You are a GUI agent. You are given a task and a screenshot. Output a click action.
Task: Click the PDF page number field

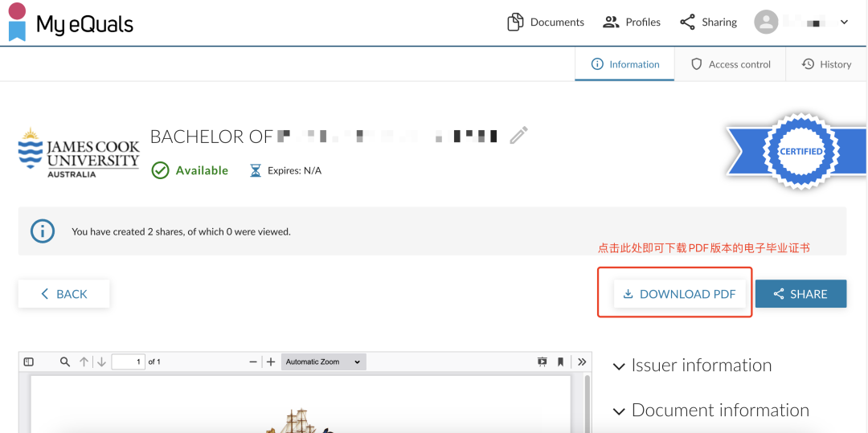129,362
